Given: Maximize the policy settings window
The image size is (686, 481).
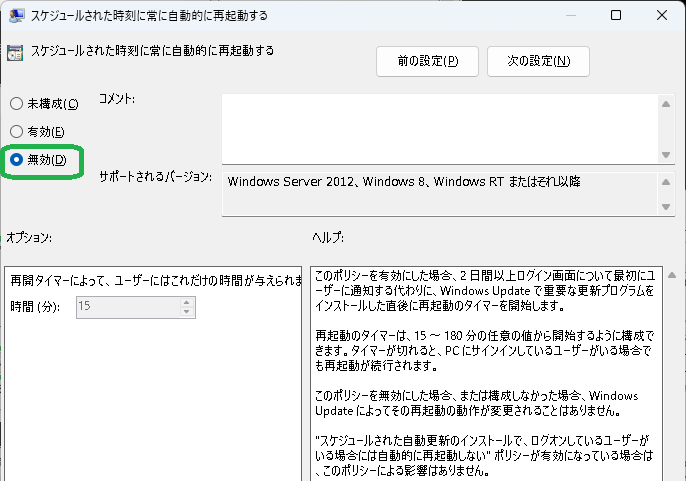Looking at the screenshot, I should click(x=615, y=16).
